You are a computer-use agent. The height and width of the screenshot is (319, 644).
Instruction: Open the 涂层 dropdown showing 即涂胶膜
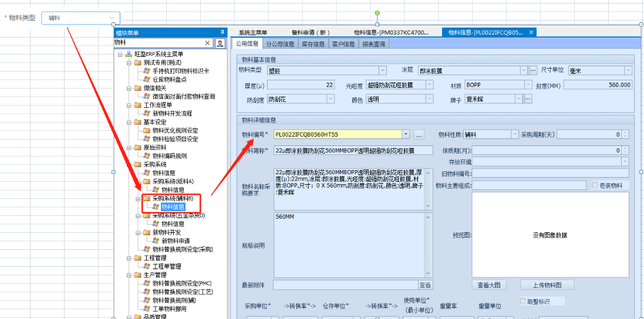524,70
